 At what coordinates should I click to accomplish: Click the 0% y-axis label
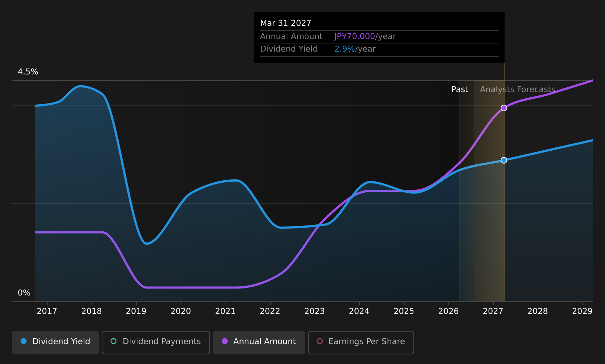[x=24, y=293]
